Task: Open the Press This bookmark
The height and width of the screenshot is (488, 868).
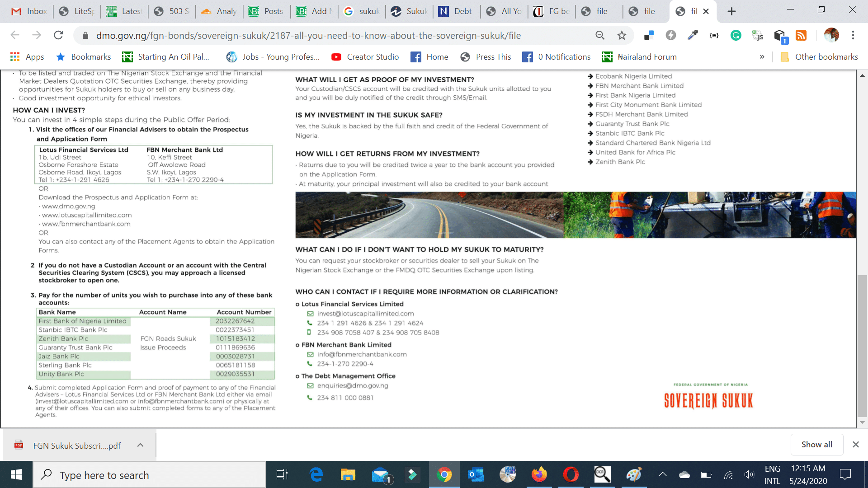Action: 486,57
